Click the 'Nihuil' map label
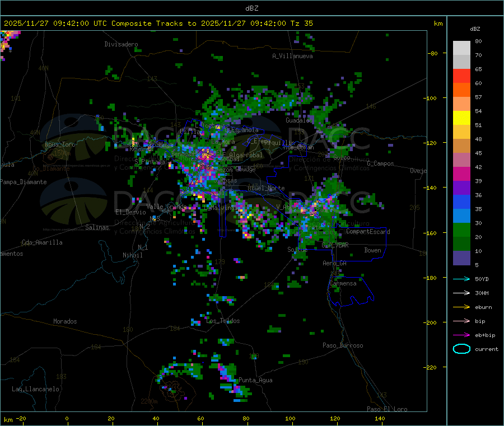The image size is (504, 426). [x=132, y=255]
